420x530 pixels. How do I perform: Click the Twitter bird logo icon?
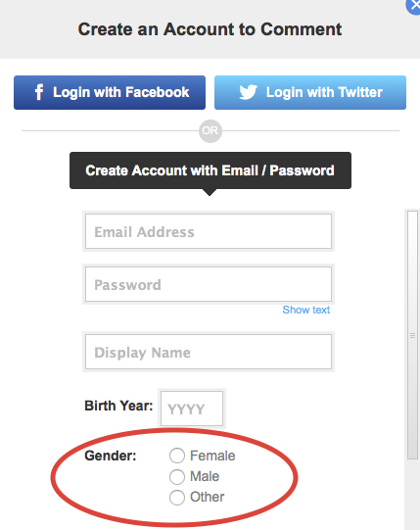(x=248, y=92)
